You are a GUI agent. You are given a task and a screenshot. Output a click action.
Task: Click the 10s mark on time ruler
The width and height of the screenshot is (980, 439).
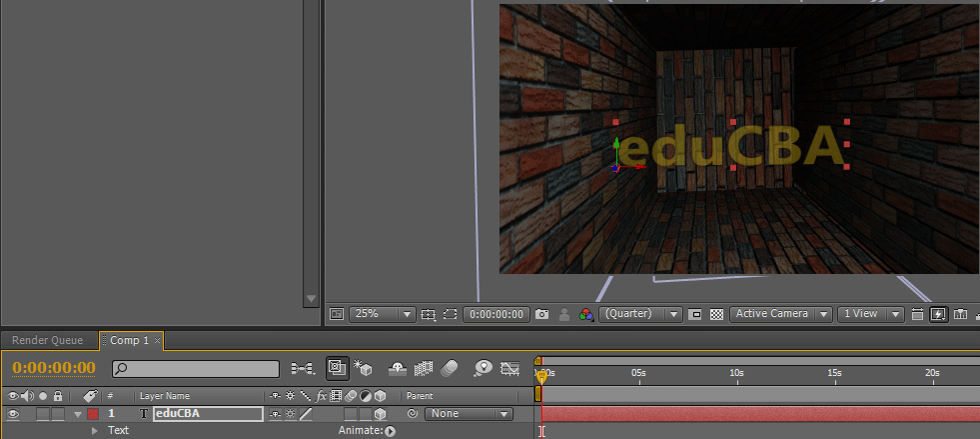[x=736, y=373]
